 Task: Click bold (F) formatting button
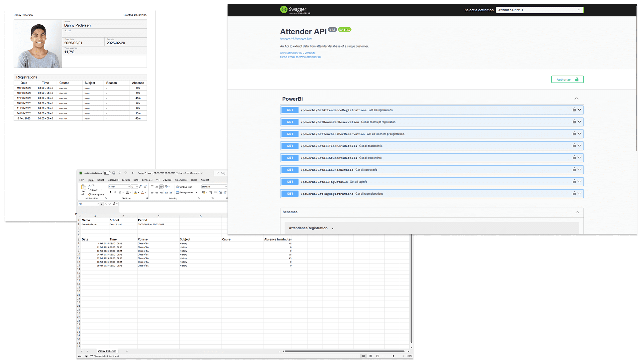111,192
